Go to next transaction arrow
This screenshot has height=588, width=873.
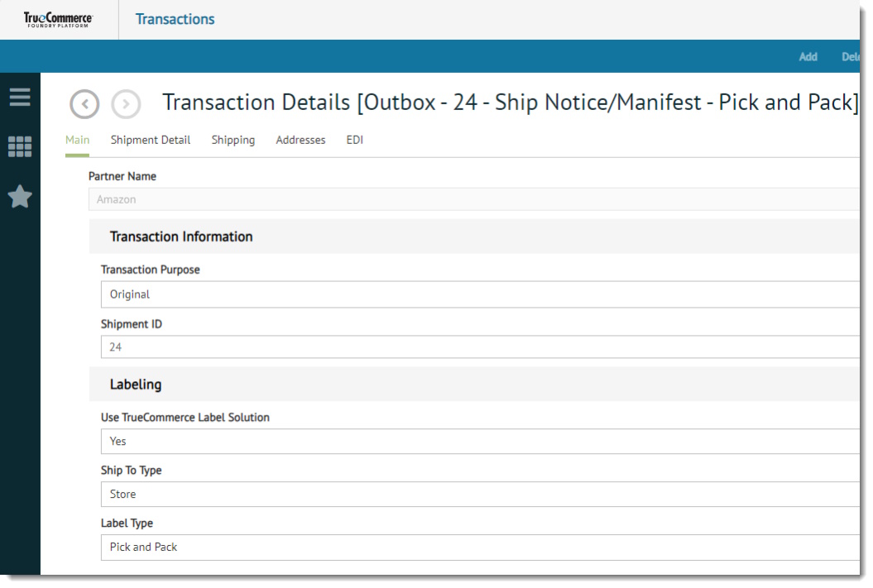[126, 104]
